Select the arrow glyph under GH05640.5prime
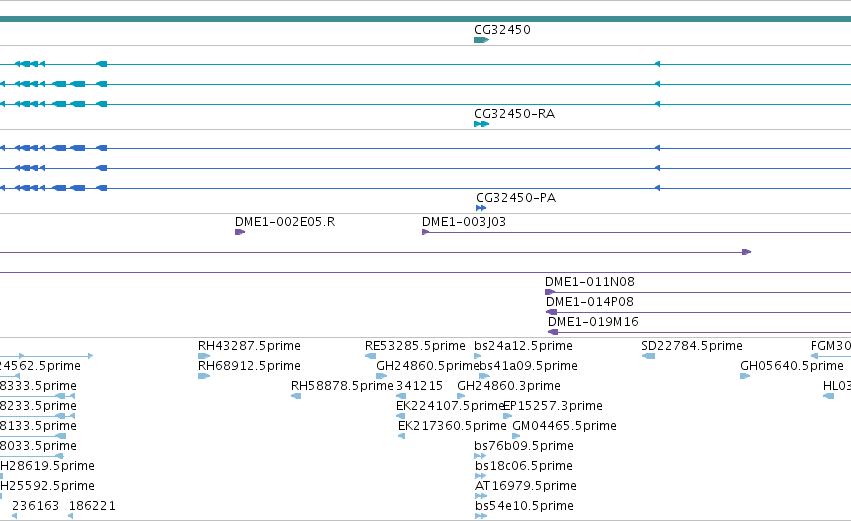This screenshot has width=851, height=521. tap(745, 376)
